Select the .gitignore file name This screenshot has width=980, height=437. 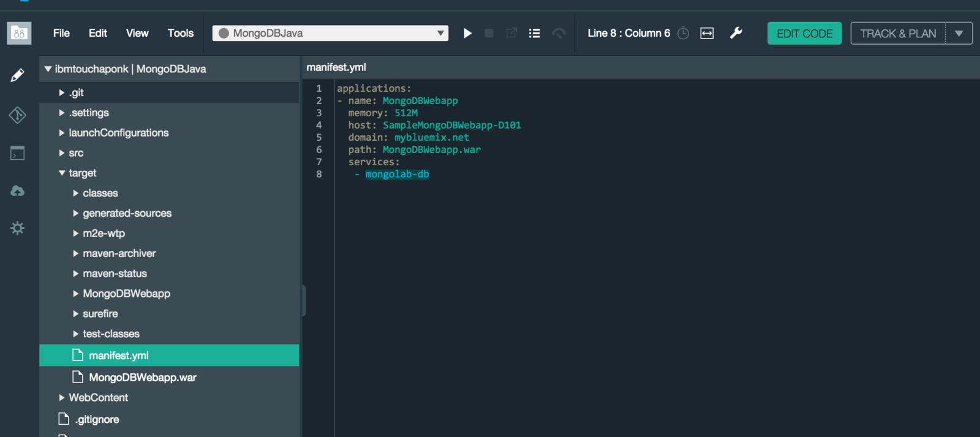[x=97, y=419]
